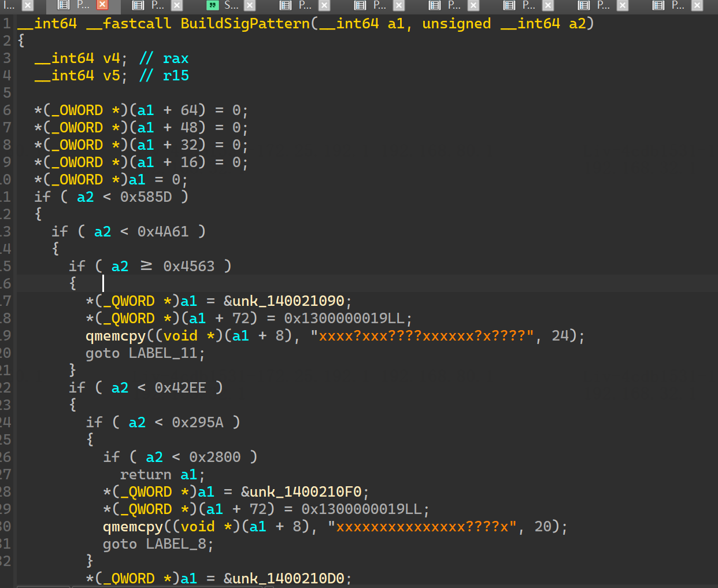Click the constant 0x42EE

(180, 388)
